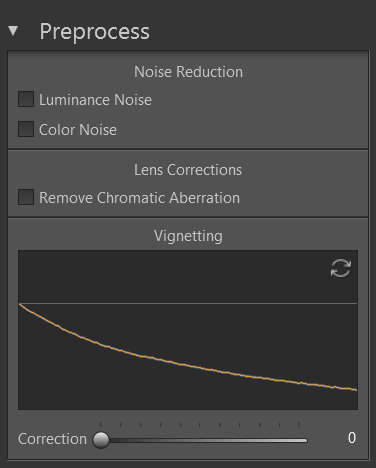
Task: Click the middle of Correction slider track
Action: [x=204, y=440]
